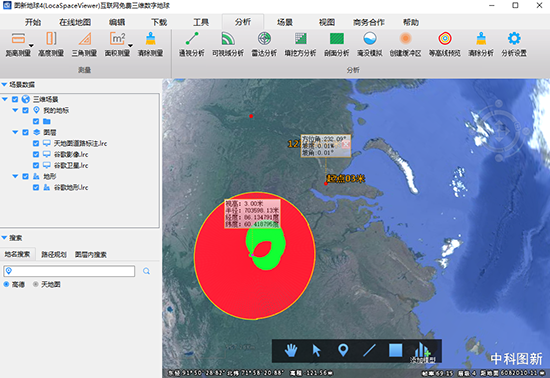This screenshot has width=550, height=378.
Task: Select the arrow pointer tool on map toolbar
Action: tap(316, 350)
